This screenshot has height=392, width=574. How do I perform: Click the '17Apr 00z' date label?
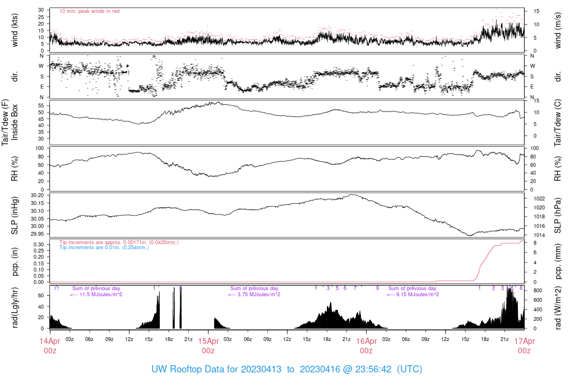coord(525,346)
